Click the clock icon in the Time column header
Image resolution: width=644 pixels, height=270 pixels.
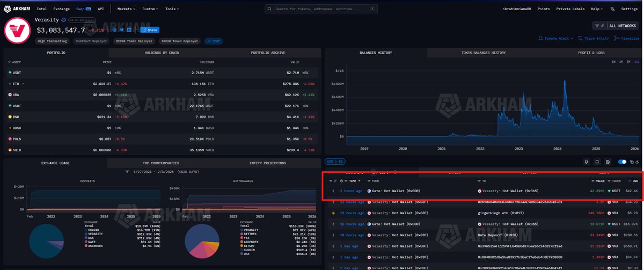(342, 181)
